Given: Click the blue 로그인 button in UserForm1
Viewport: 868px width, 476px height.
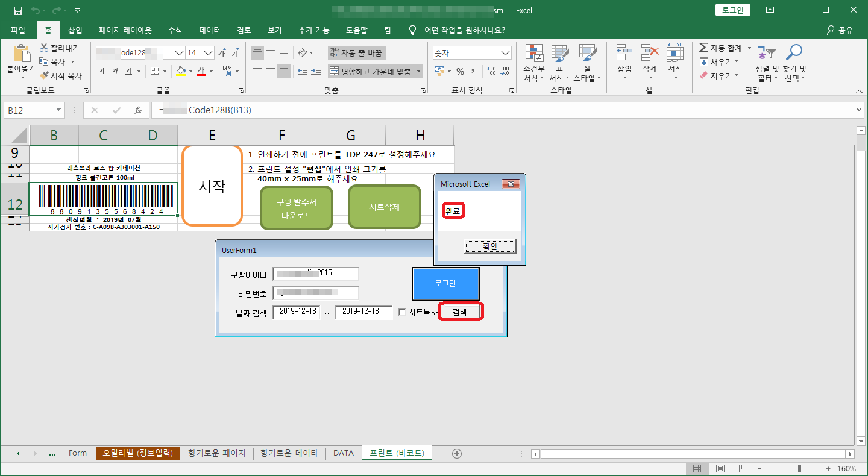Looking at the screenshot, I should 445,283.
